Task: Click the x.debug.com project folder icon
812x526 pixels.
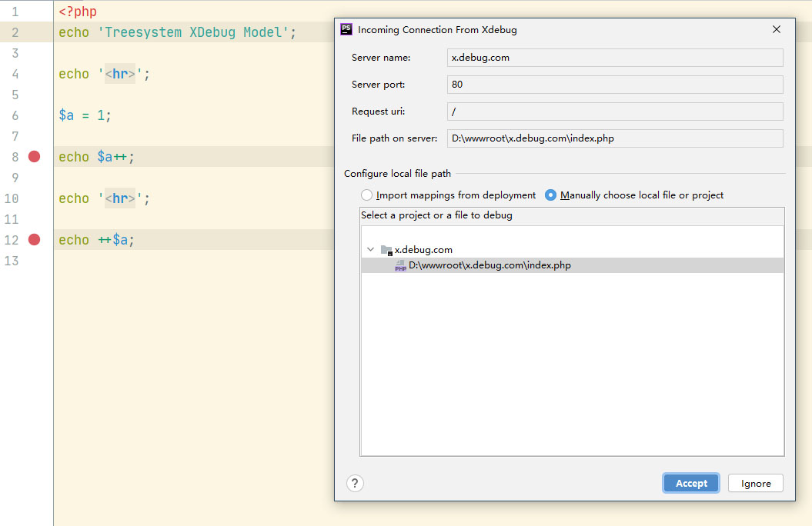Action: click(x=386, y=250)
